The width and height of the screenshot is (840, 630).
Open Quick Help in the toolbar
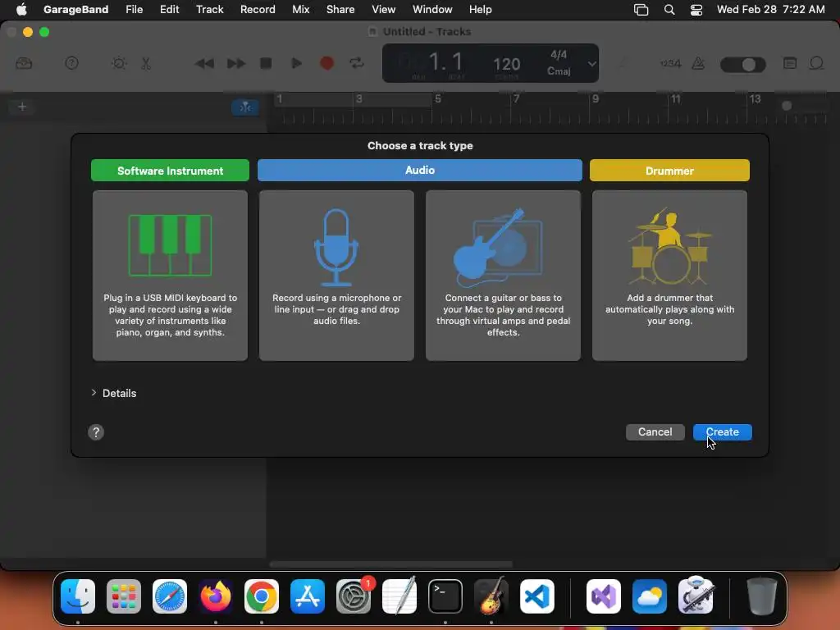click(72, 63)
